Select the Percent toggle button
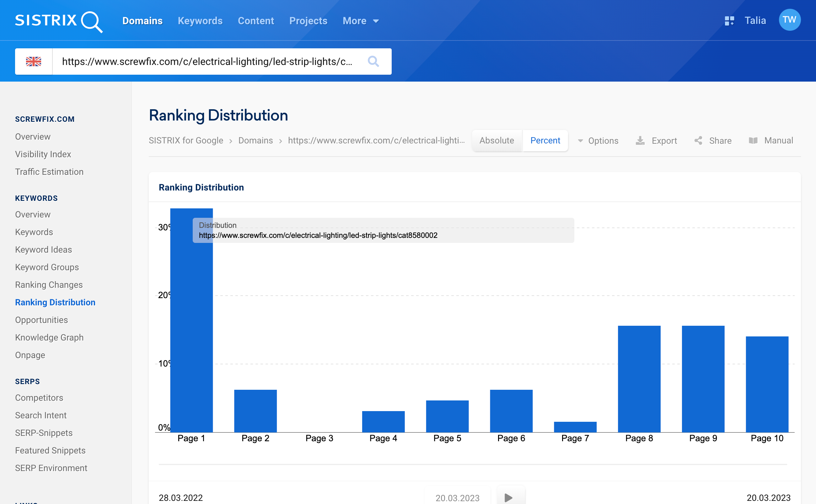 point(545,140)
